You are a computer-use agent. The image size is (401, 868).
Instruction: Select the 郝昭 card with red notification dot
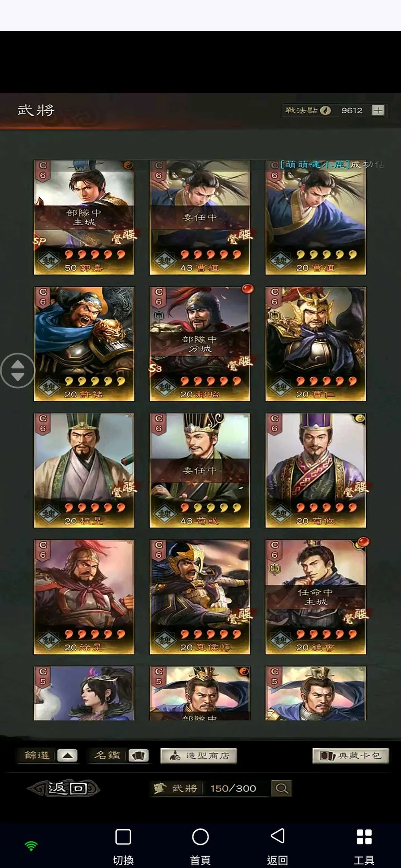200,344
